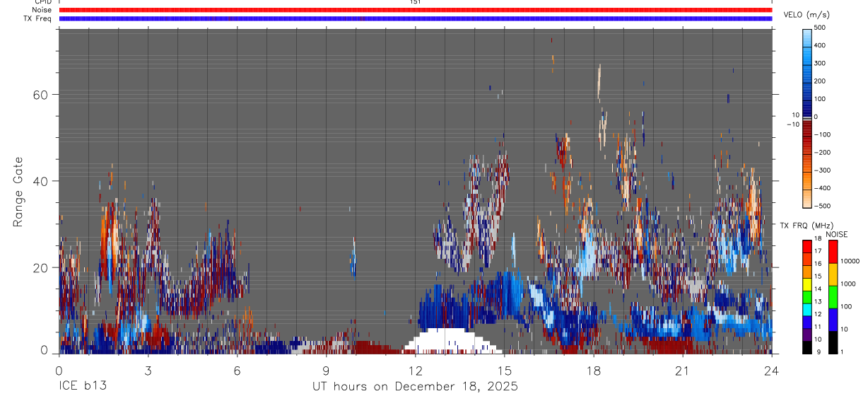The height and width of the screenshot is (401, 868).
Task: Click the blue TX Freq strip along the top
Action: point(416,18)
